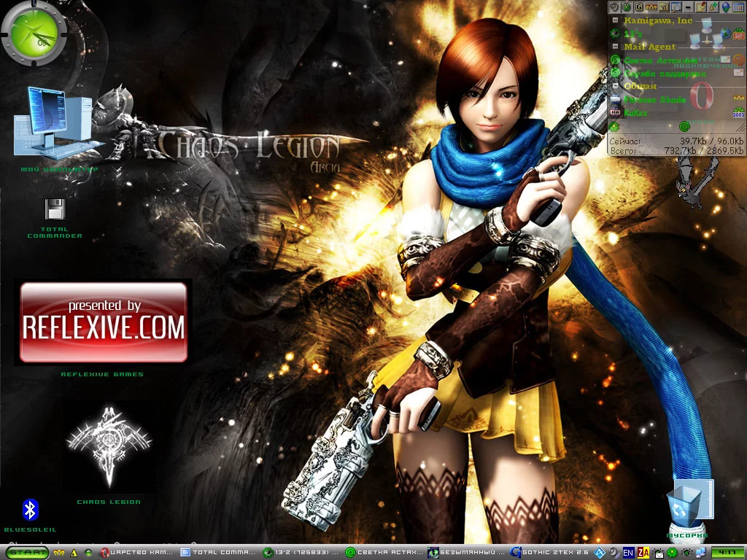Collapse the Общая contact group

pyautogui.click(x=615, y=86)
